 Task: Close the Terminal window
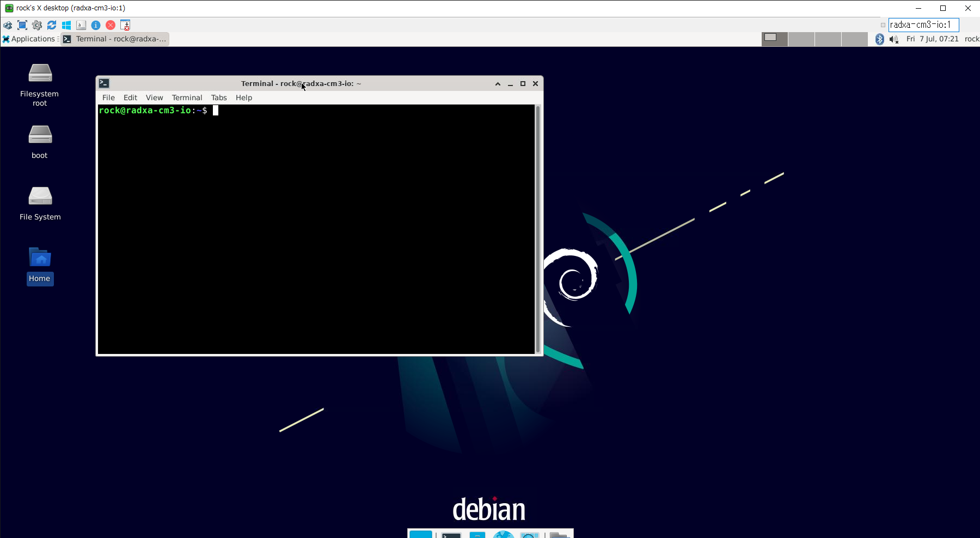point(535,84)
